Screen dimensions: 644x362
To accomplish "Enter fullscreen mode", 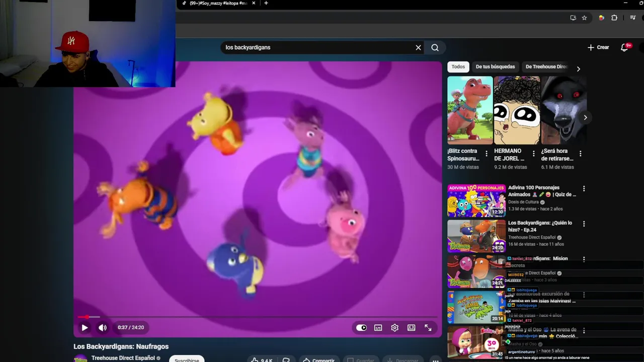I will [x=428, y=328].
